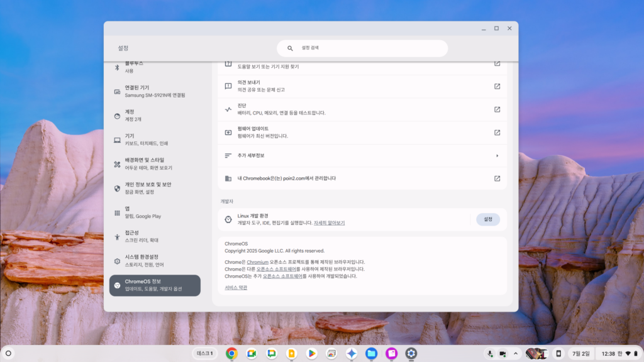Open external link for 도움말 보기 row

pyautogui.click(x=497, y=63)
